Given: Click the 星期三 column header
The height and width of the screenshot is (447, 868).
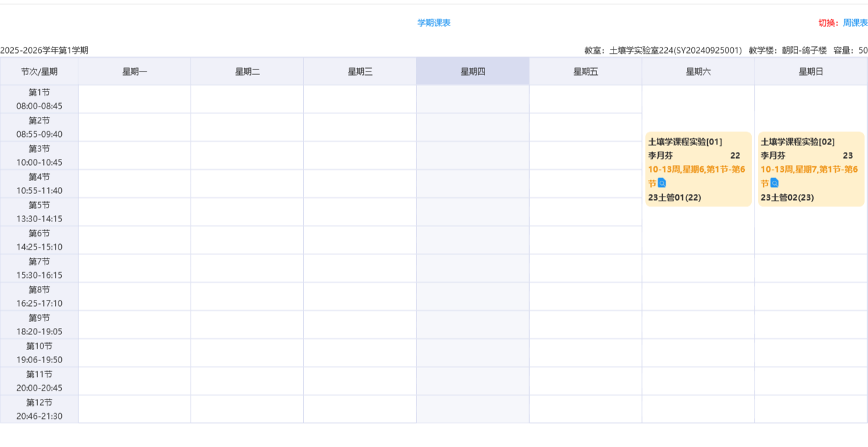Looking at the screenshot, I should click(360, 72).
